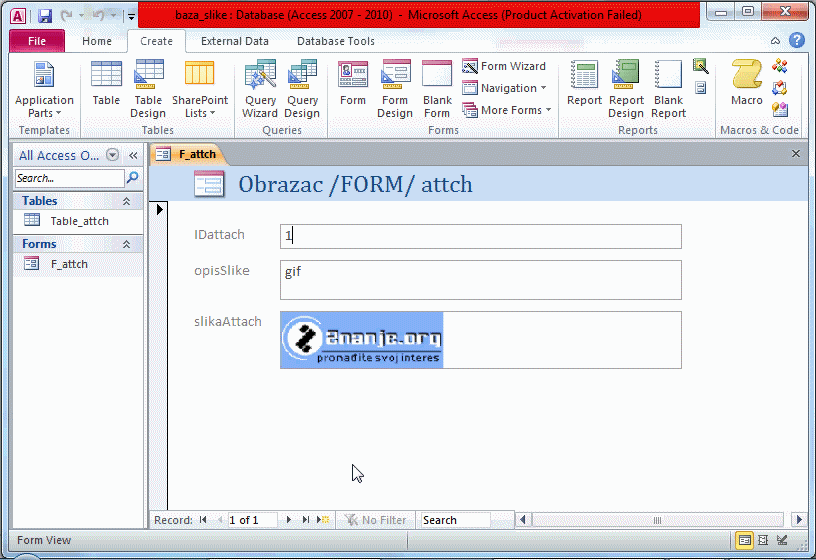Screen dimensions: 816x560
Task: Go to next record in navigator
Action: pos(290,520)
